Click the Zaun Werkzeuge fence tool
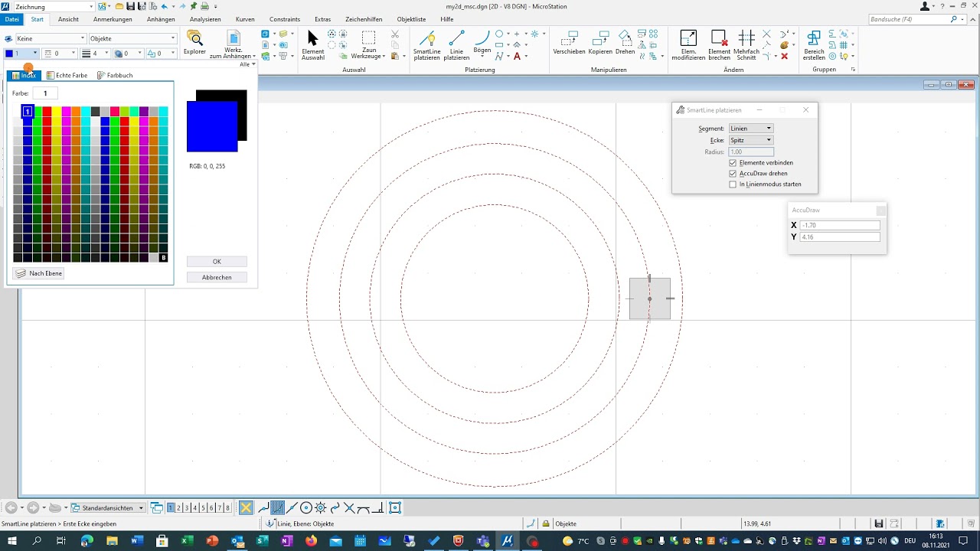 pyautogui.click(x=368, y=44)
